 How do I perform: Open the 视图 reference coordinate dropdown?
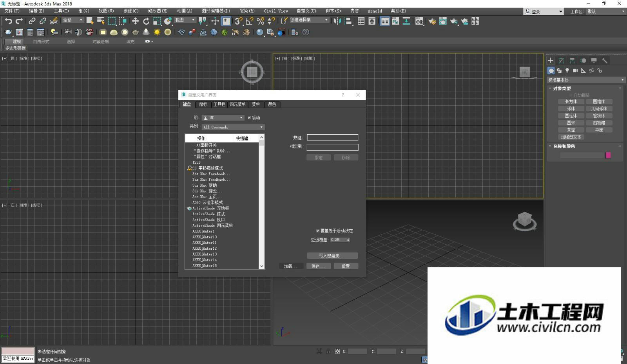tap(185, 20)
